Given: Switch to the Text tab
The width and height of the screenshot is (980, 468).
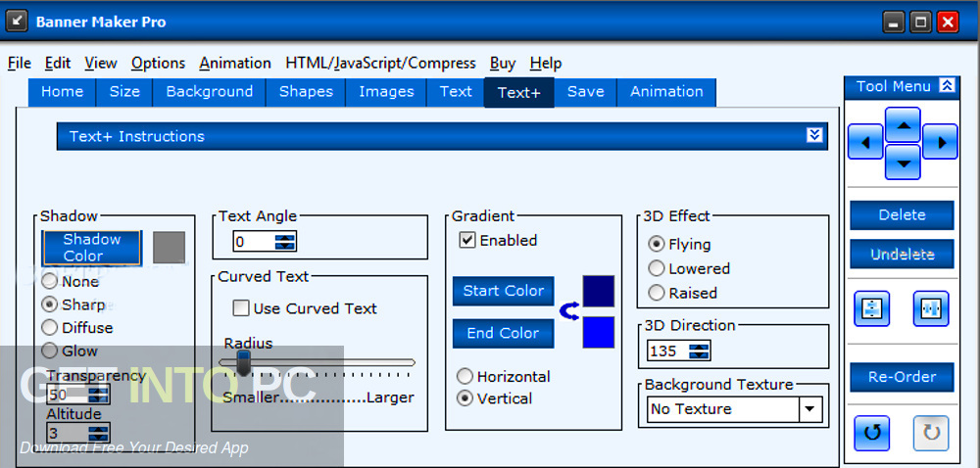Looking at the screenshot, I should click(456, 92).
